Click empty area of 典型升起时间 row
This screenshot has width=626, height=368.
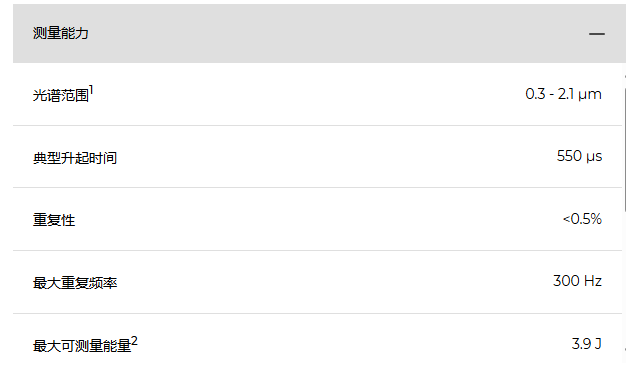tap(317, 156)
